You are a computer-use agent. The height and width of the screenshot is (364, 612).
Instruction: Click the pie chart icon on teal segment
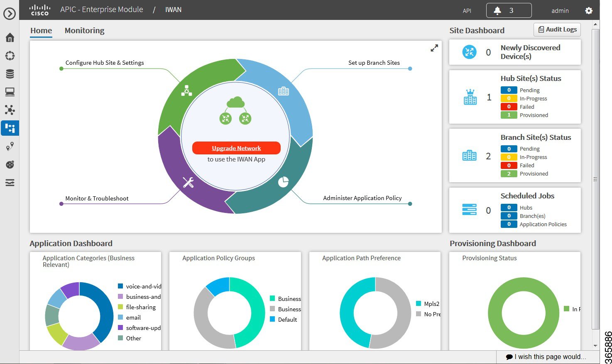point(283,182)
